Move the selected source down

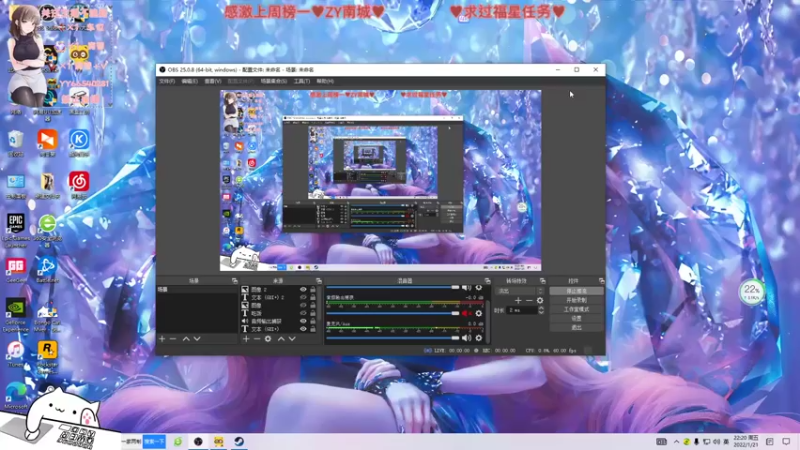[x=292, y=339]
